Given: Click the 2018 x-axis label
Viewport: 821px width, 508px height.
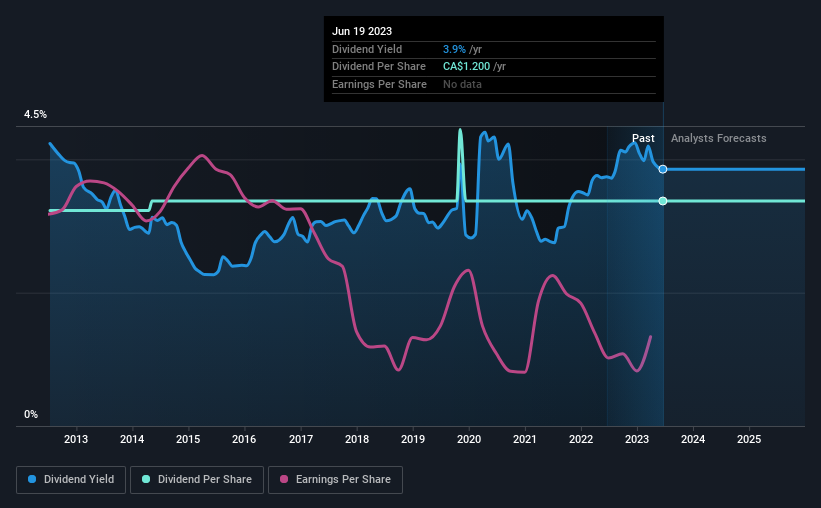Looking at the screenshot, I should (x=357, y=439).
